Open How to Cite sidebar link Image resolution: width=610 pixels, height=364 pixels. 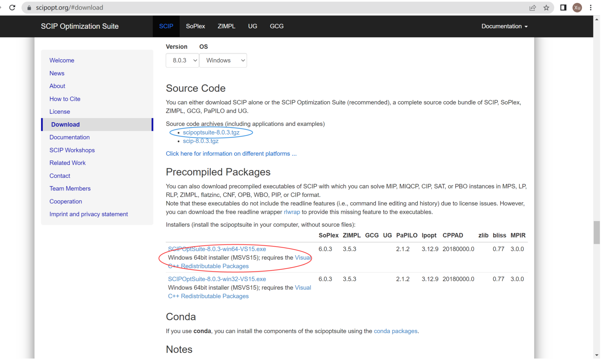[x=65, y=99]
